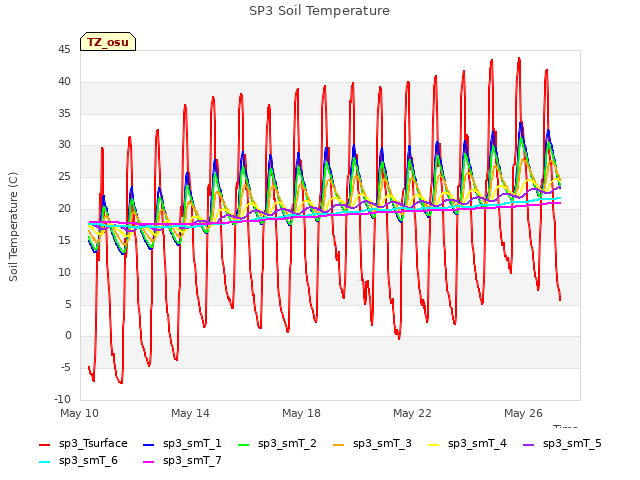Screen dimensions: 640x480
Task: Click the 45 y-axis tick label
Action: (64, 50)
